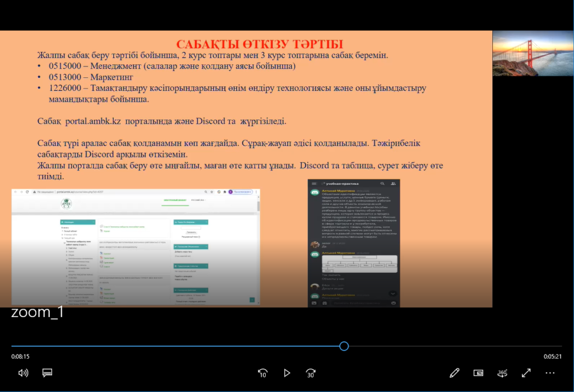The height and width of the screenshot is (392, 574).
Task: Open the more options menu
Action: (550, 372)
